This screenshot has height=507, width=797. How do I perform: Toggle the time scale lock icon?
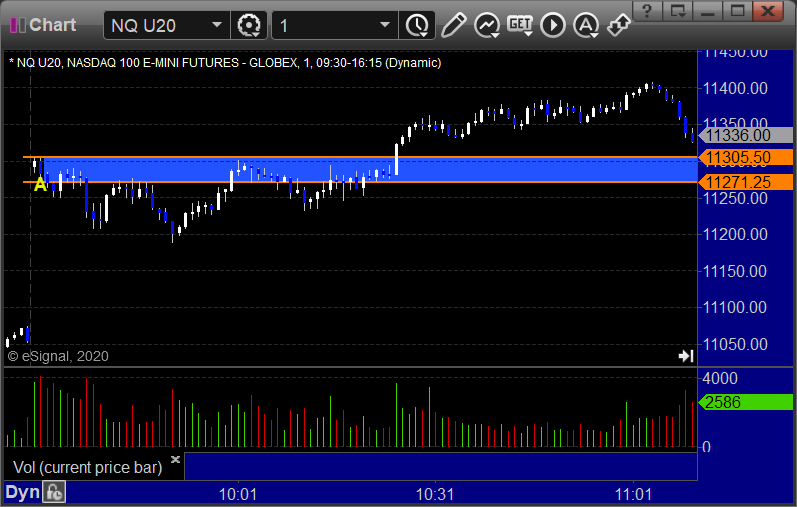point(54,492)
